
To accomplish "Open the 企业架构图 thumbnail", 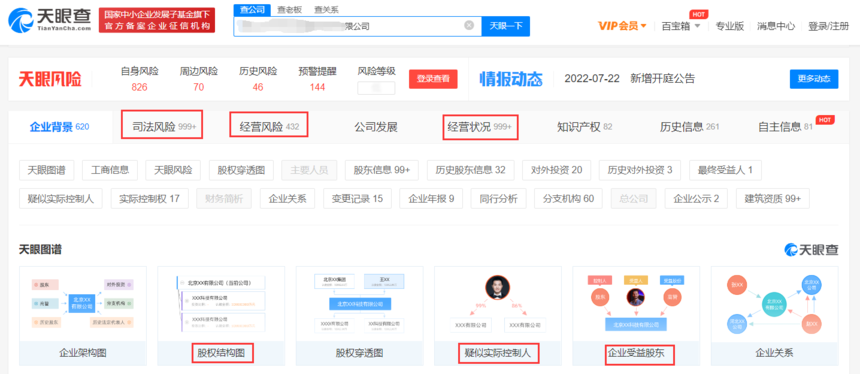I will pyautogui.click(x=83, y=316).
